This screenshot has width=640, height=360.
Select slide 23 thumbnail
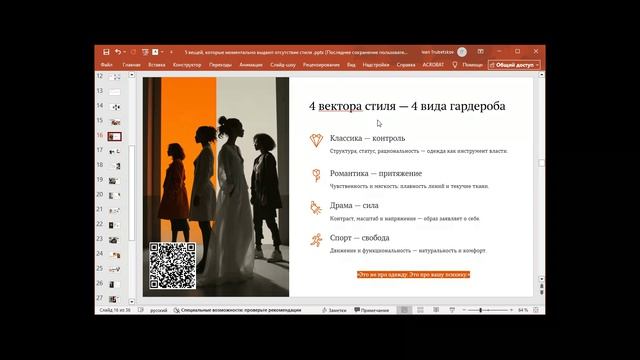(114, 240)
